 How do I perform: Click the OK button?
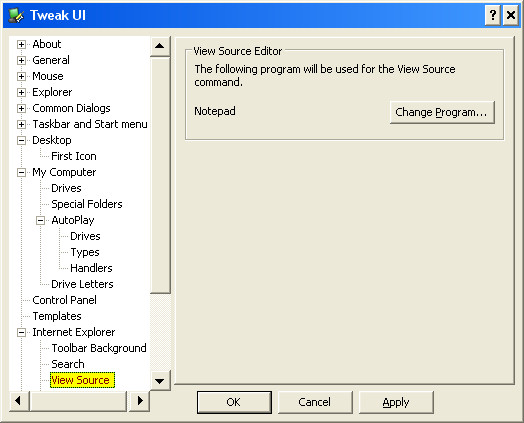(234, 402)
